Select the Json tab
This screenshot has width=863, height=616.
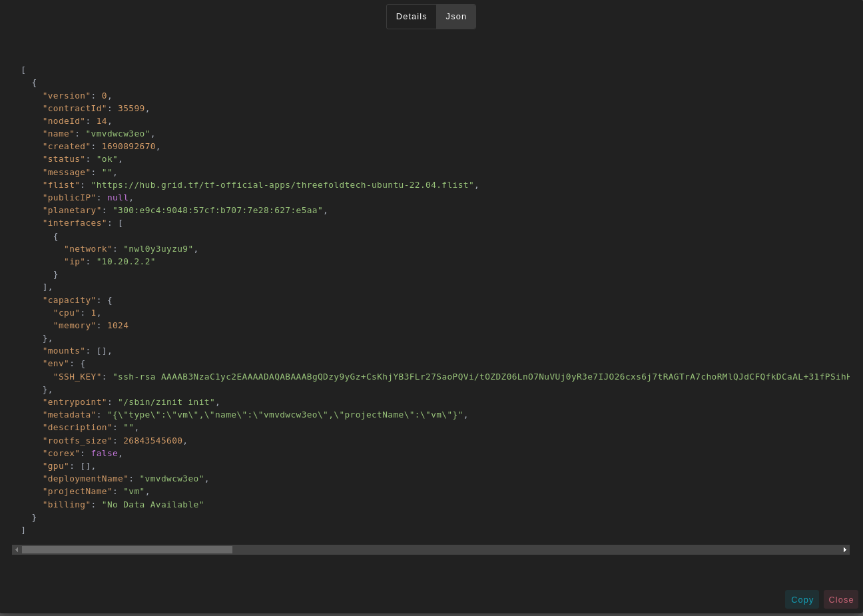click(456, 17)
